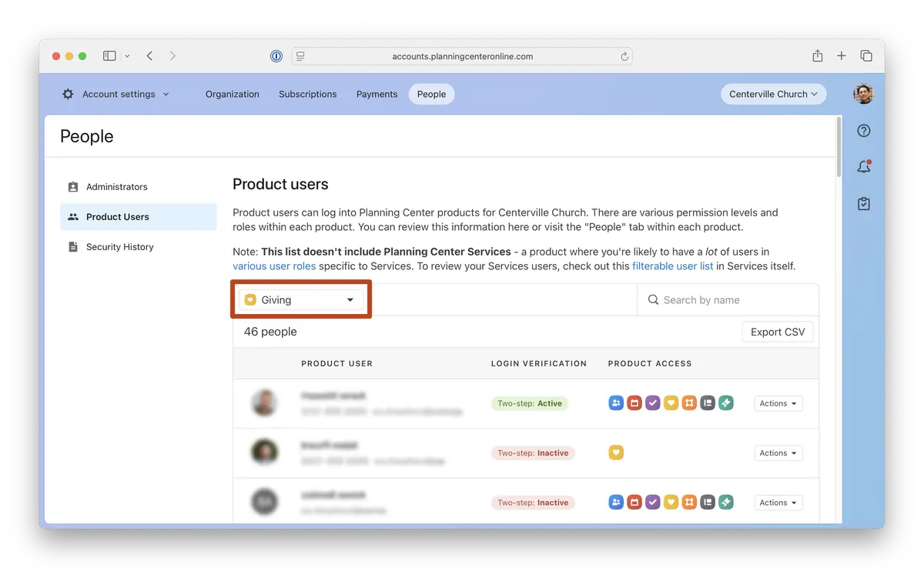The width and height of the screenshot is (924, 568).
Task: Click the Publishing icon for Two-step Active user
Action: (x=708, y=403)
